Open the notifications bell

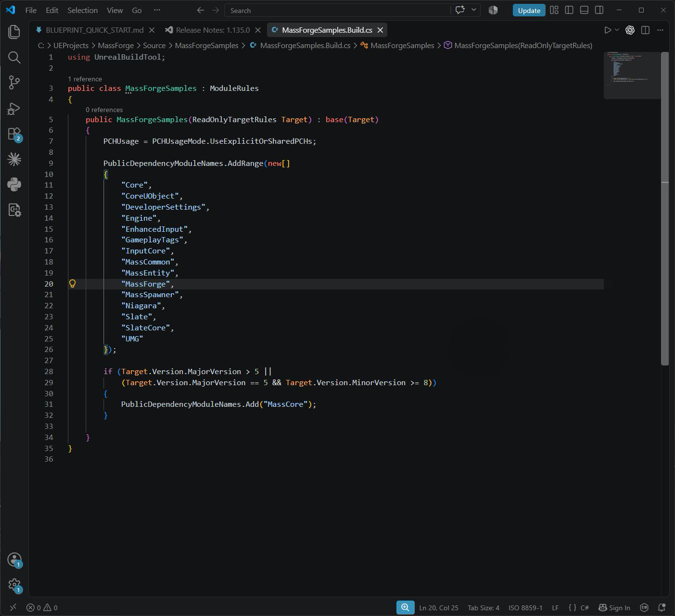(x=662, y=607)
